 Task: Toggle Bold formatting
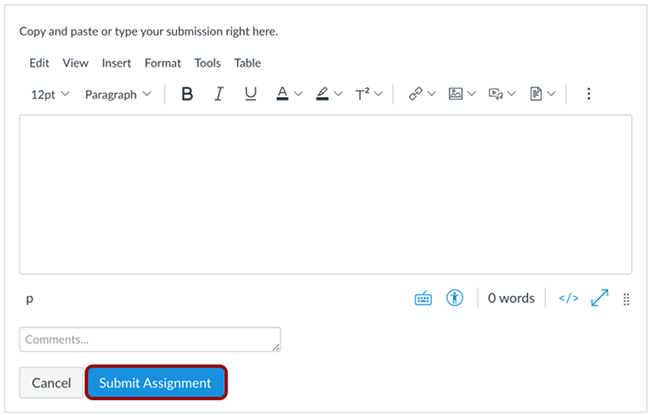coord(187,94)
